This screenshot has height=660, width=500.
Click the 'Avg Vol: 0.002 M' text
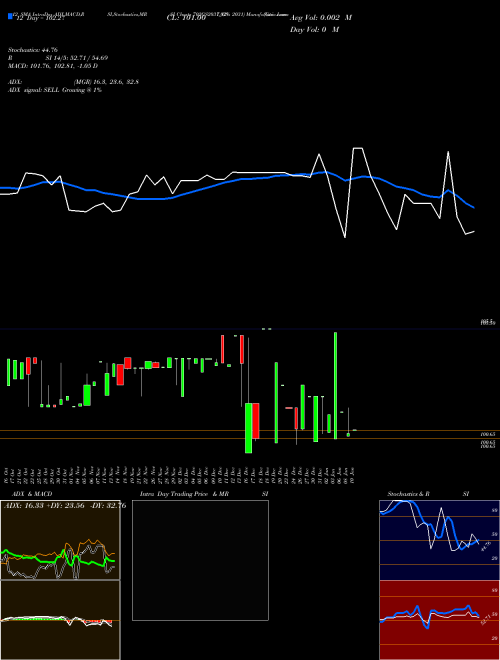[x=321, y=18]
